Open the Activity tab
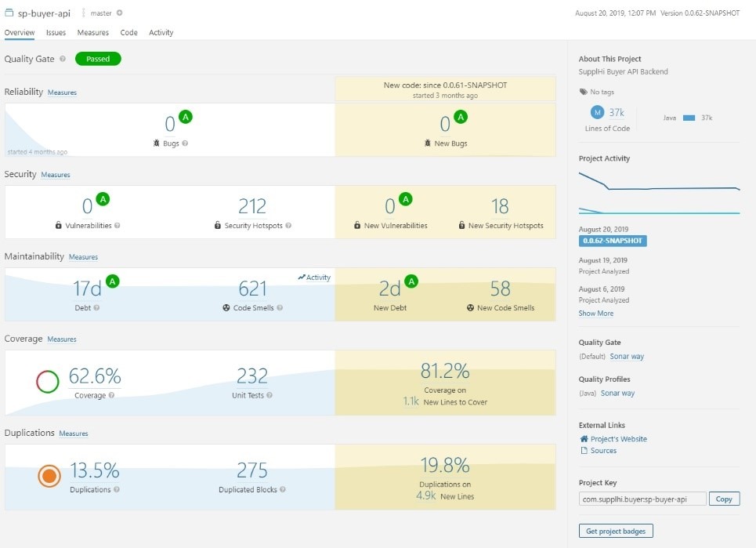This screenshot has width=756, height=548. coord(161,33)
